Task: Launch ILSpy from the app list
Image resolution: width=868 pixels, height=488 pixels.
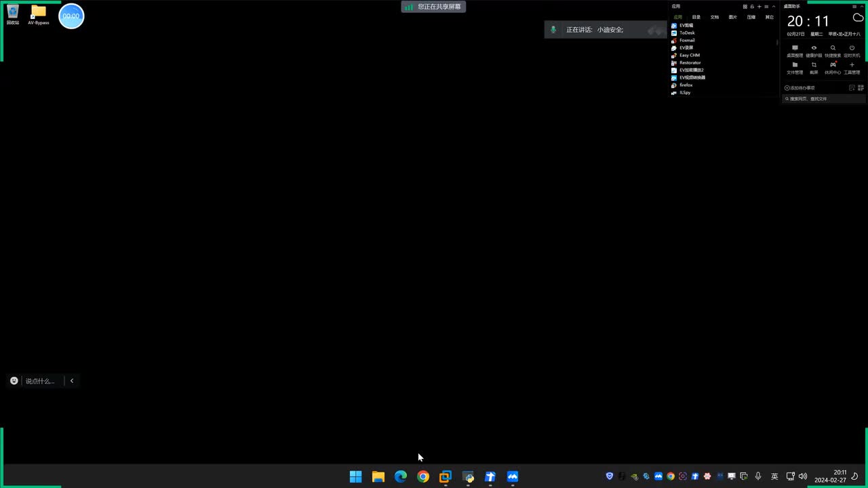Action: click(x=681, y=92)
